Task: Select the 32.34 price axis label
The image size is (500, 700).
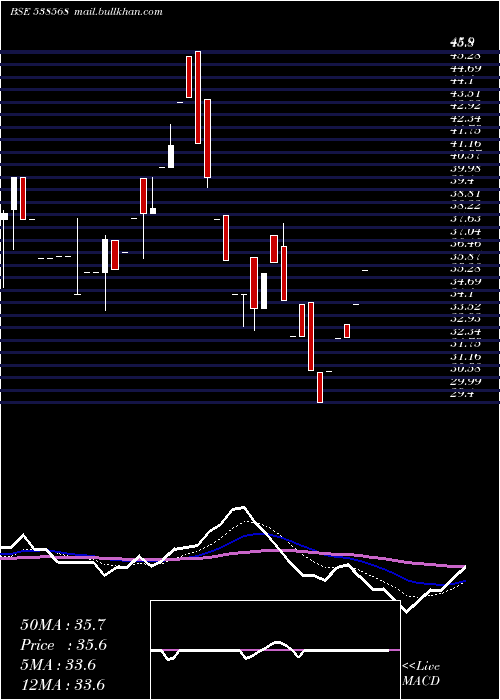Action: (466, 331)
